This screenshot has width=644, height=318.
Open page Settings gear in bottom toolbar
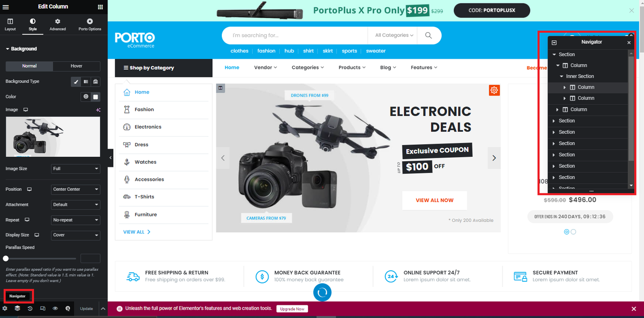pos(5,308)
